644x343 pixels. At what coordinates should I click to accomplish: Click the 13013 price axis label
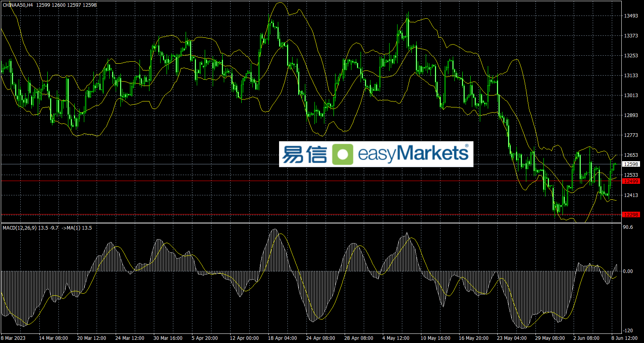pyautogui.click(x=631, y=95)
